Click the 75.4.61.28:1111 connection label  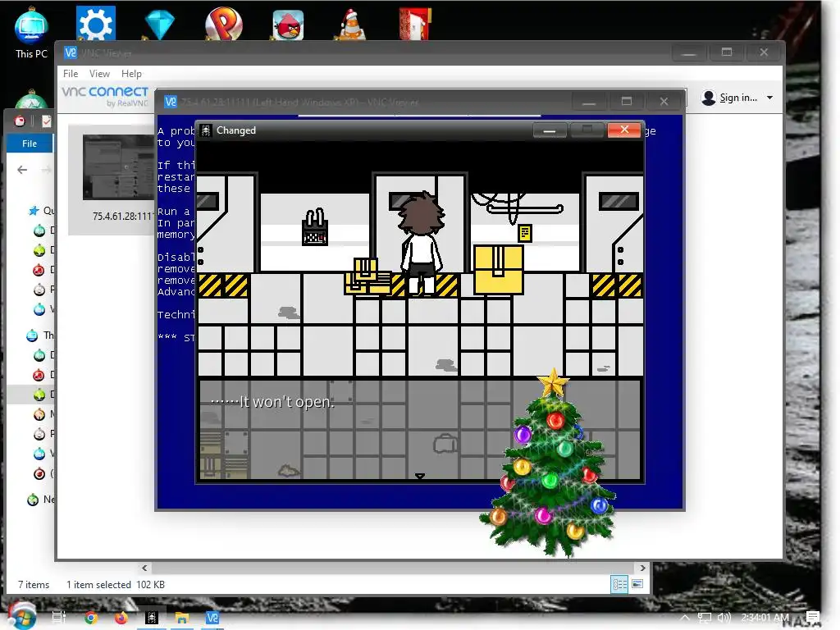(123, 217)
